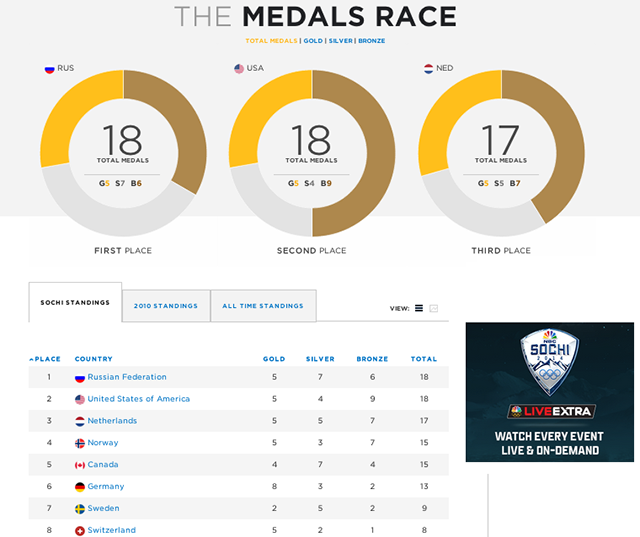Click the Canada flag icon in standings table
This screenshot has width=640, height=537.
80,465
